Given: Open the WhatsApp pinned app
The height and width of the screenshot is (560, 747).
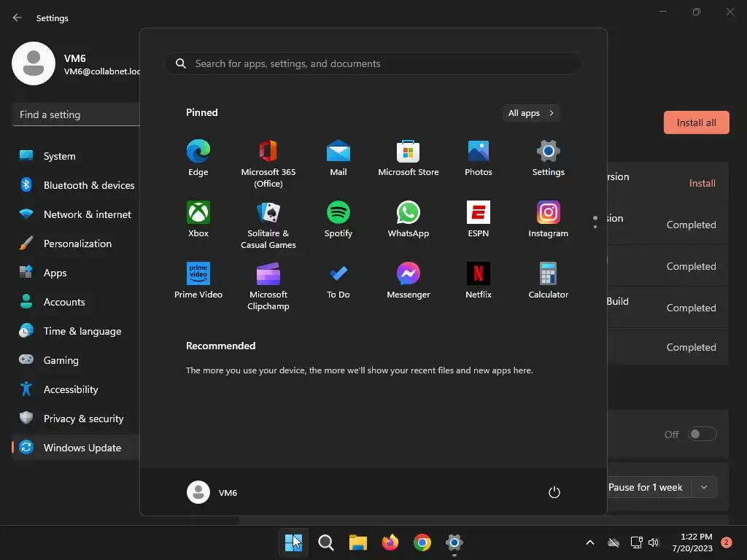Looking at the screenshot, I should (409, 219).
